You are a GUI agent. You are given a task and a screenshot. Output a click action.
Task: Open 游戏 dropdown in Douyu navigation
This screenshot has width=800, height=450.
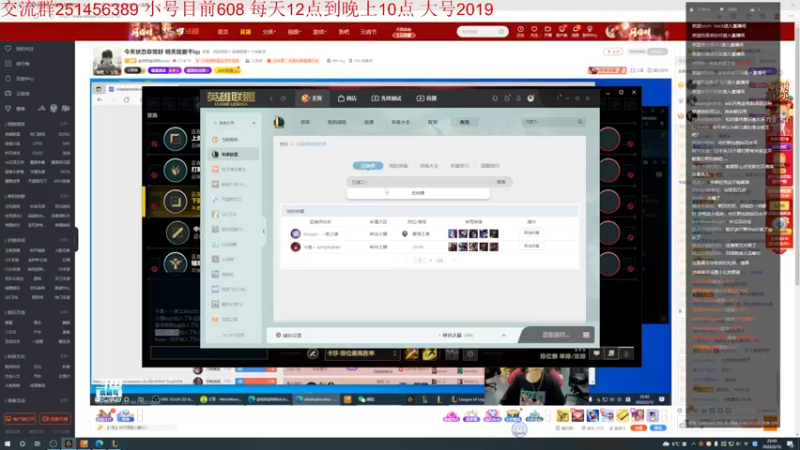[x=319, y=32]
